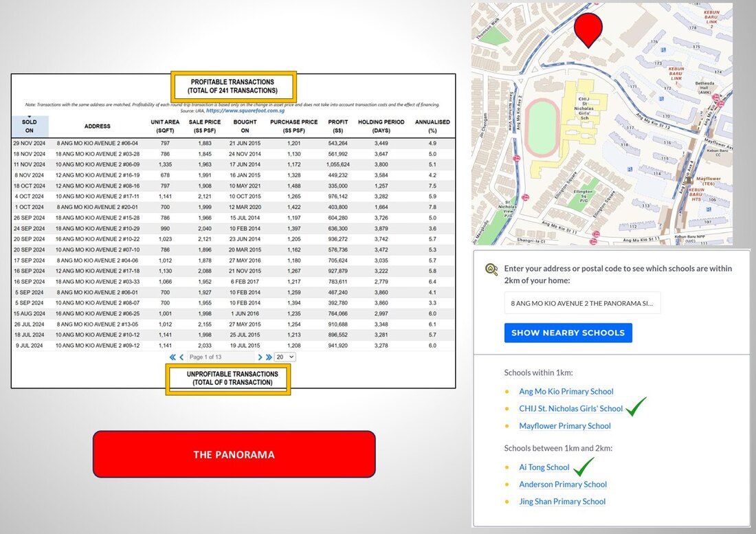756x534 pixels.
Task: Select row sold 17 SEP 2024
Action: tap(234, 260)
